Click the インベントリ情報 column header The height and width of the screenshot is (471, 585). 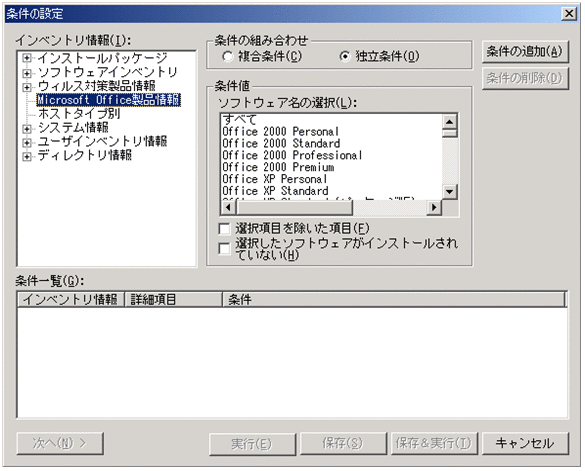[x=71, y=300]
